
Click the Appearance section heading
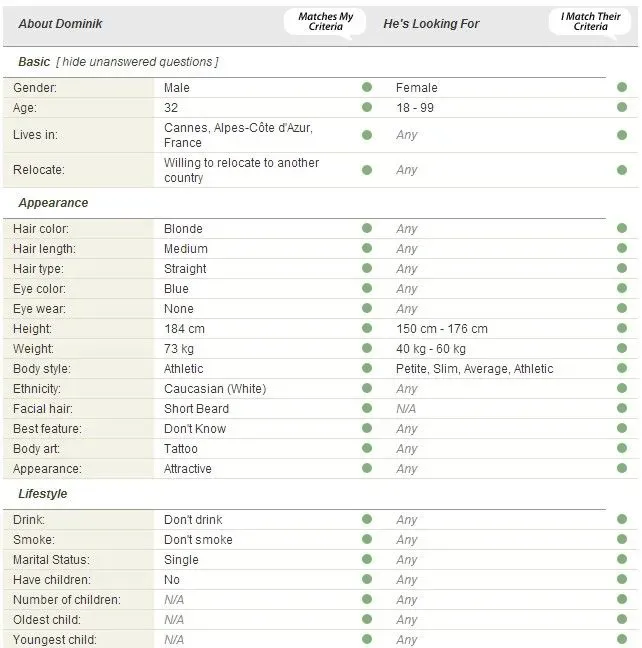[53, 203]
